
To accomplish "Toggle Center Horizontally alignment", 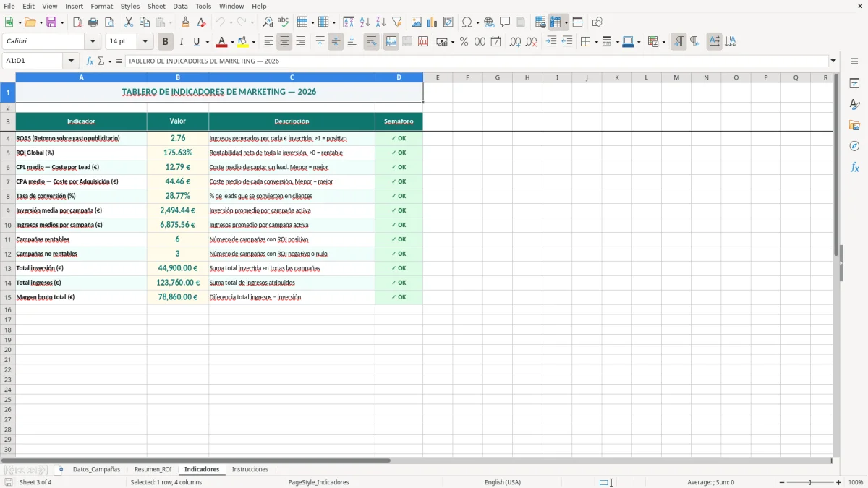I will 285,42.
